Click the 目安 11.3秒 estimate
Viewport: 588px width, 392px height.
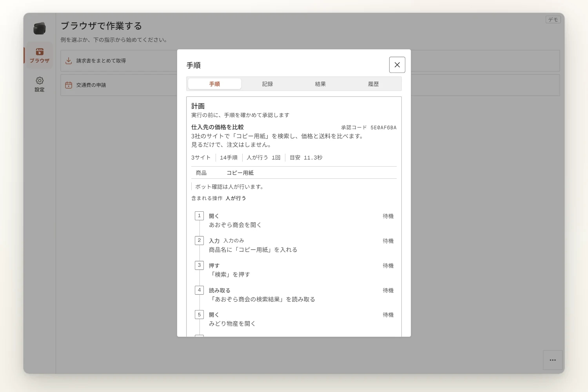[306, 158]
